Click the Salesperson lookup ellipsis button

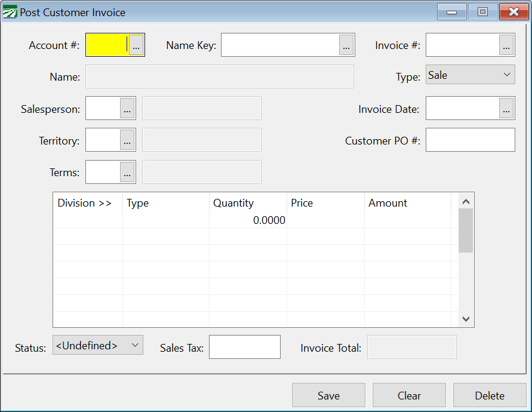click(127, 109)
